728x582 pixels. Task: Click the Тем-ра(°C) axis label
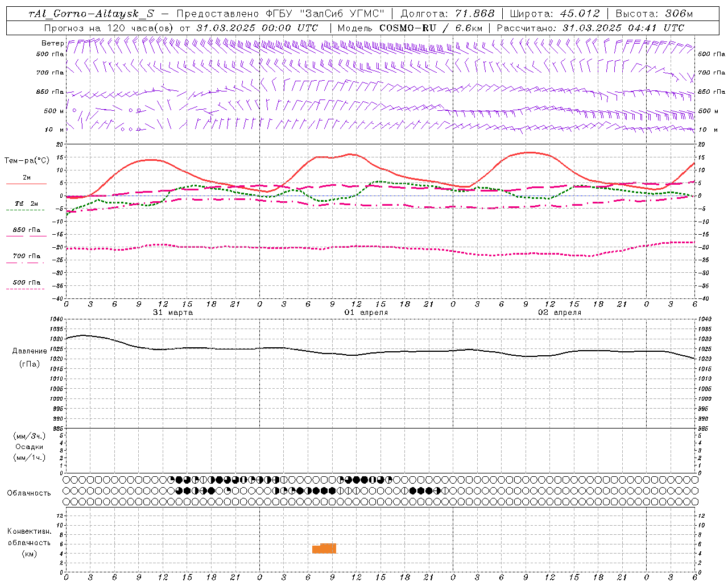[x=27, y=161]
